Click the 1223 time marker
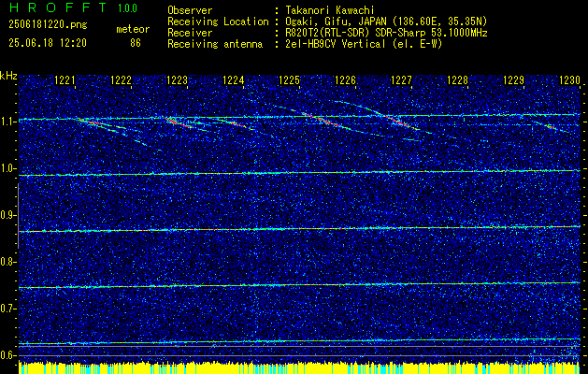Screen dimensions: 588x374 (x=177, y=79)
